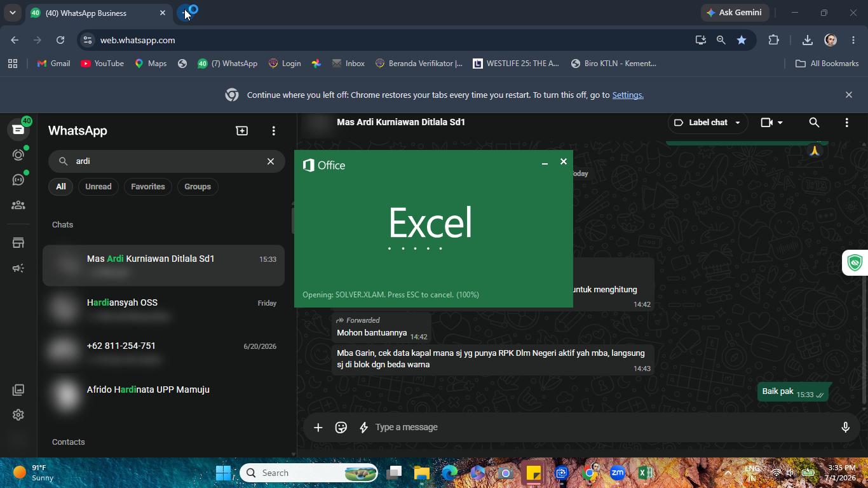Open the Chrome Extensions puzzle icon
Image resolution: width=868 pixels, height=488 pixels.
tap(773, 40)
